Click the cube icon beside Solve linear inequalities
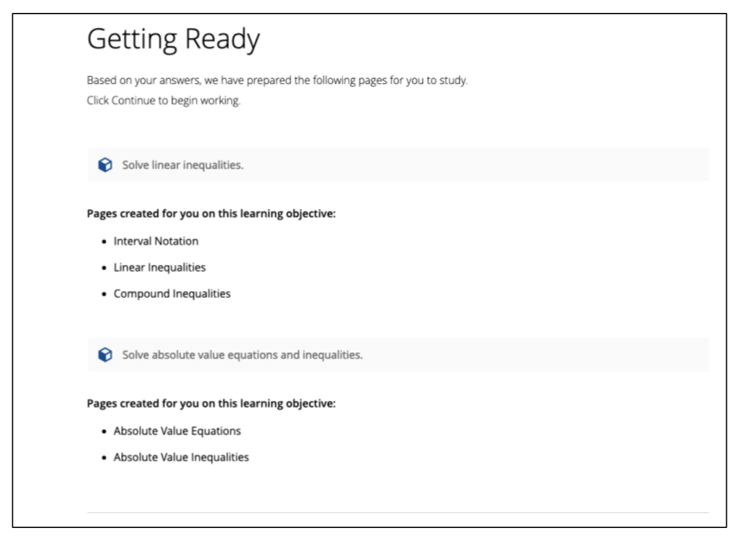The height and width of the screenshot is (544, 756). click(106, 165)
